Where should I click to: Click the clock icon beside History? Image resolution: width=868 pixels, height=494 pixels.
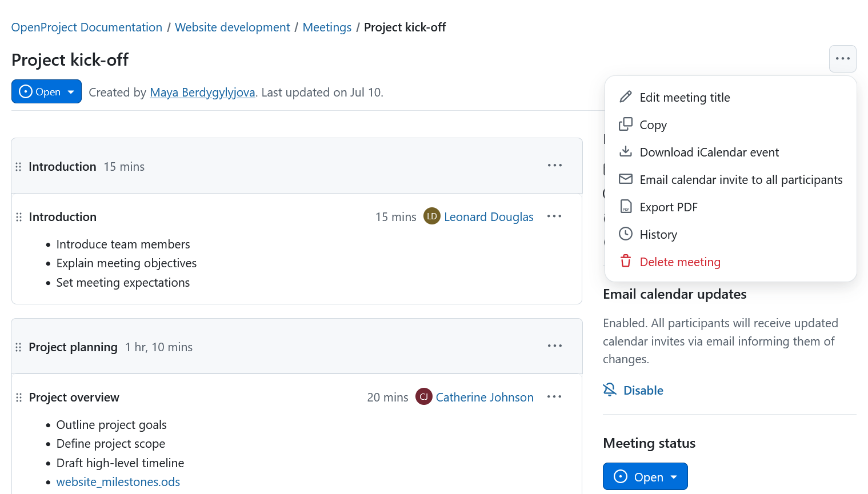pos(626,234)
